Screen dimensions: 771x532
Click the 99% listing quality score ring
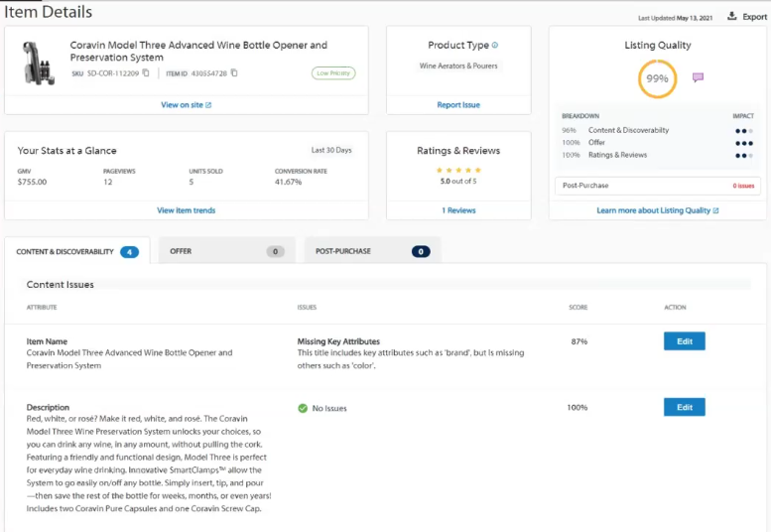[x=657, y=78]
